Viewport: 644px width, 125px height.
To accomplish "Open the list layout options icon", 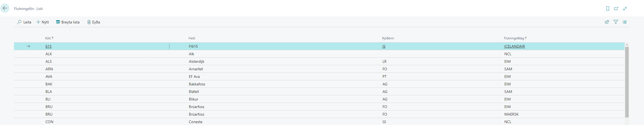I will click(625, 22).
